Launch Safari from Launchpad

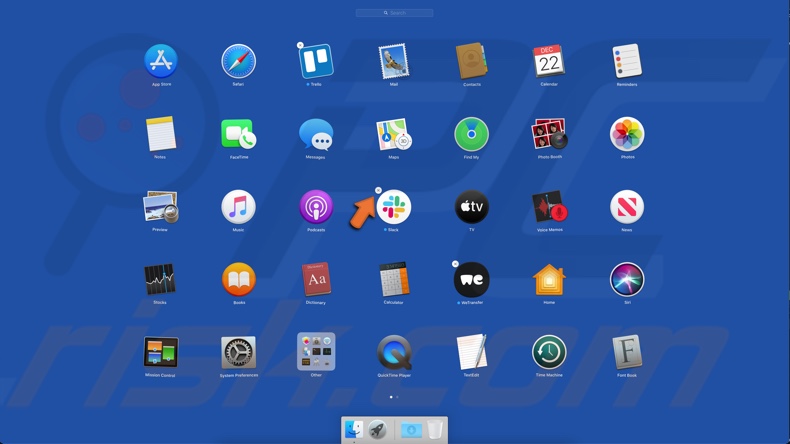[238, 61]
